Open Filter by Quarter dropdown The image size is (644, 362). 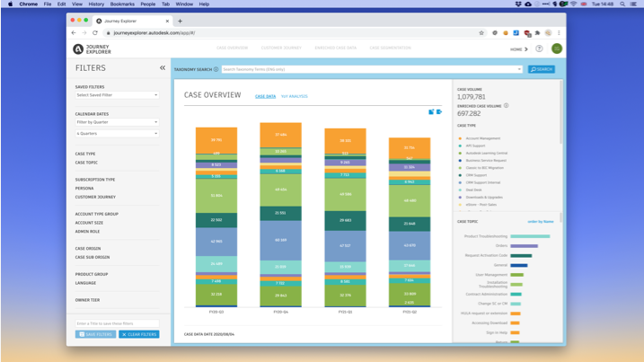[x=117, y=122]
